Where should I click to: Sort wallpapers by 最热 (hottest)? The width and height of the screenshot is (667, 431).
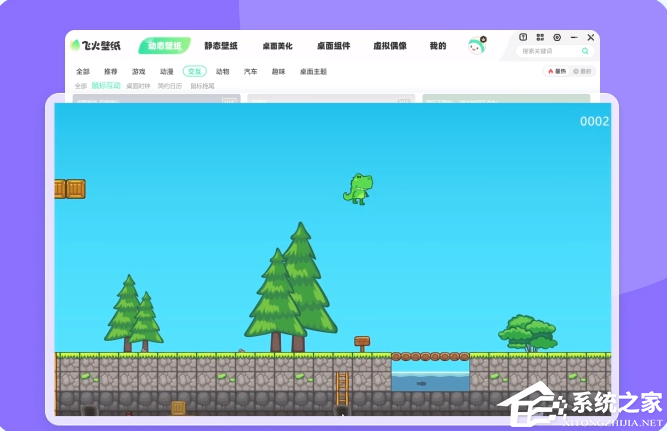(x=556, y=71)
